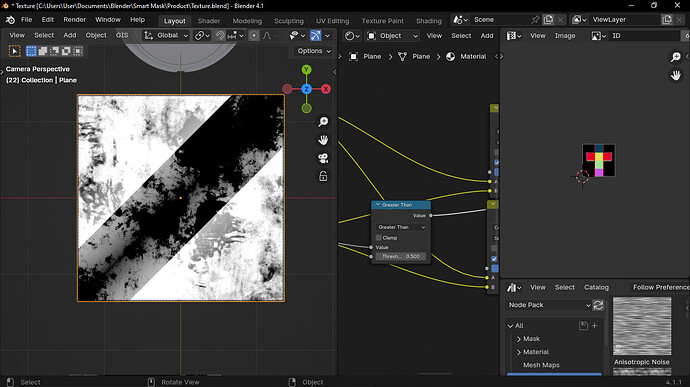Viewport: 690px width, 387px height.
Task: Switch to the Shader workspace tab
Action: tap(209, 21)
